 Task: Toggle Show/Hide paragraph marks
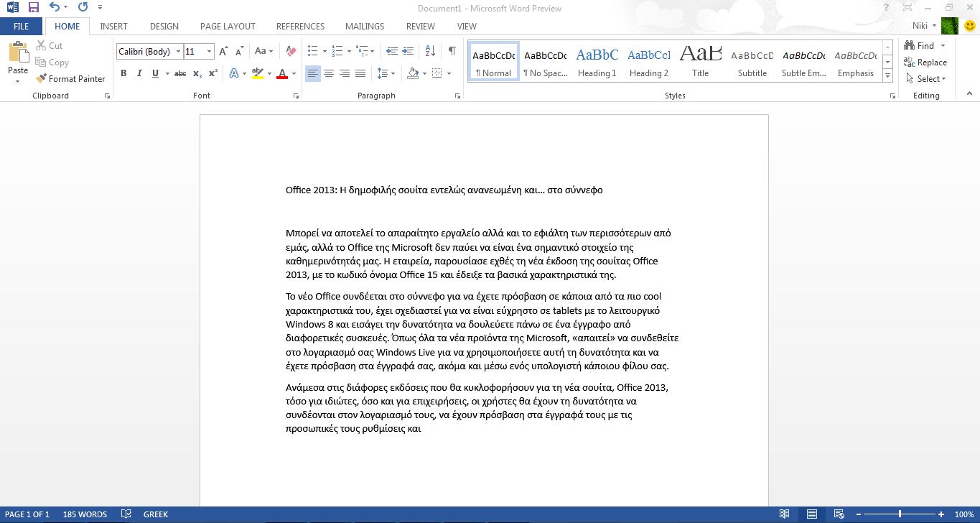click(x=452, y=51)
